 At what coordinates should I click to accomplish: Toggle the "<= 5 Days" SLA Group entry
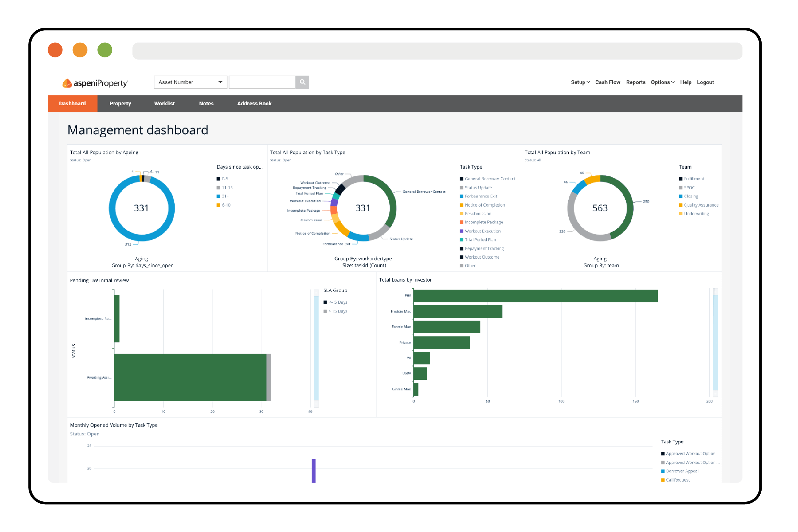coord(325,302)
